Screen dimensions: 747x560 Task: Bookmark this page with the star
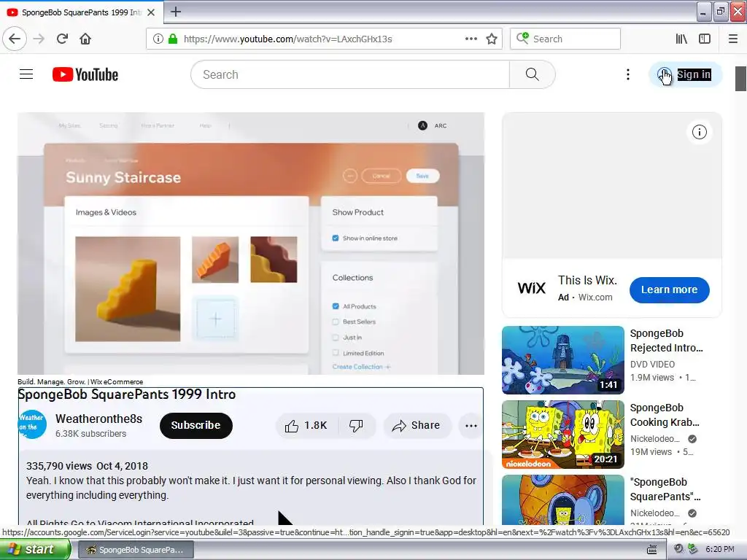[492, 39]
